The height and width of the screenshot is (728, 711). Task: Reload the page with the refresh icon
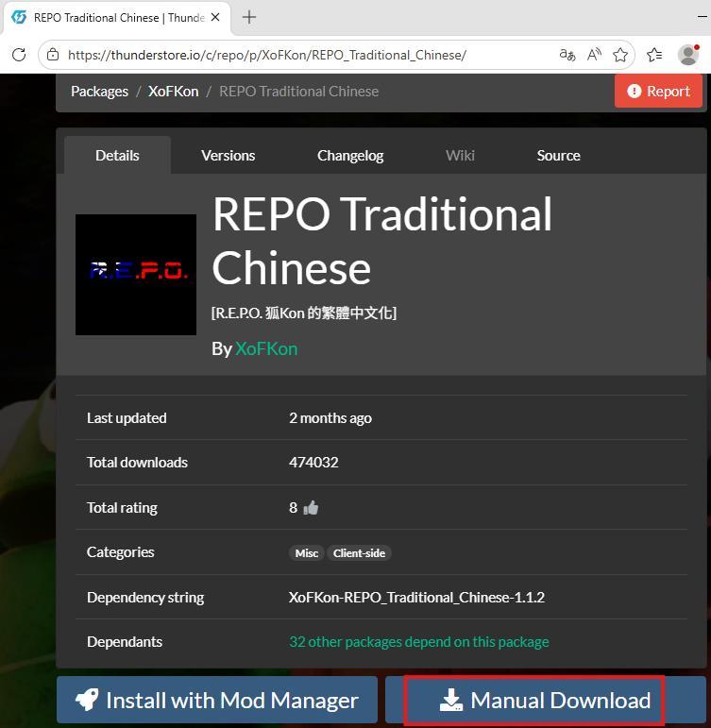click(x=19, y=55)
